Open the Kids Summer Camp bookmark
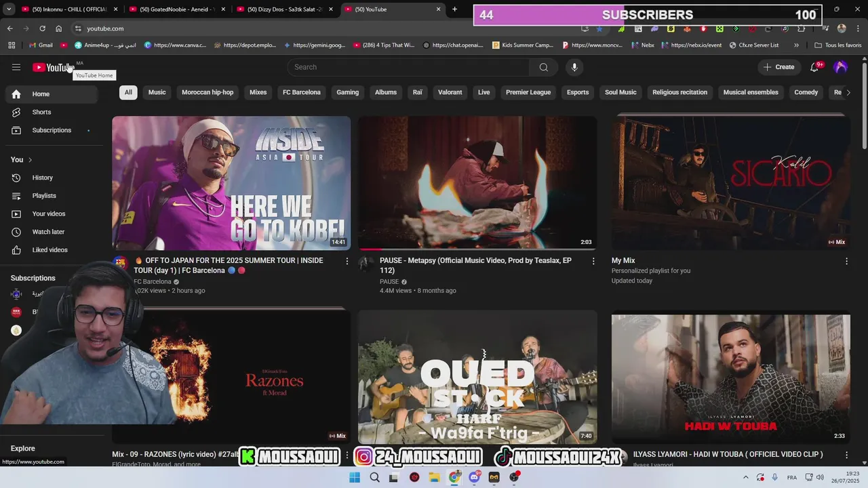 click(x=523, y=45)
